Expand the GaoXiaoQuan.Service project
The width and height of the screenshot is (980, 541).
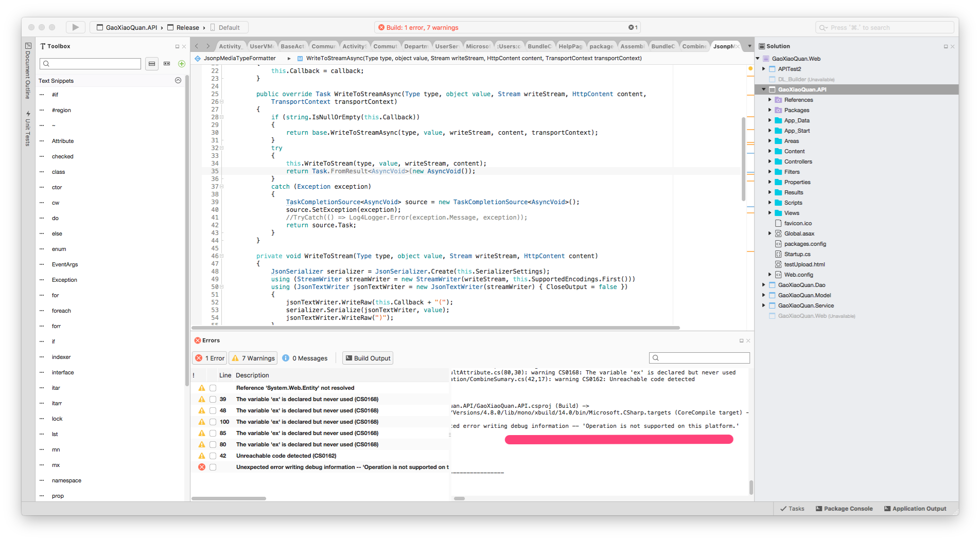(x=764, y=305)
